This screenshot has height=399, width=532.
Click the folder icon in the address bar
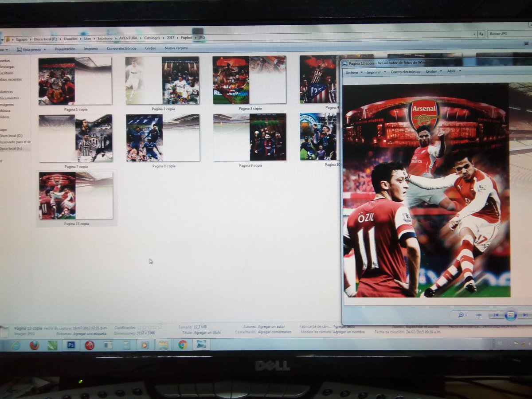(8, 39)
